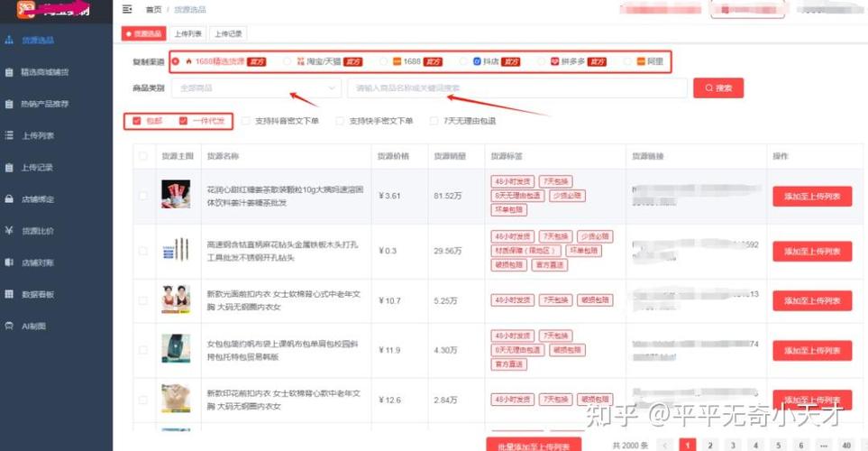868x451 pixels.
Task: Click the orange 1688 channel logo icon
Action: tap(397, 61)
